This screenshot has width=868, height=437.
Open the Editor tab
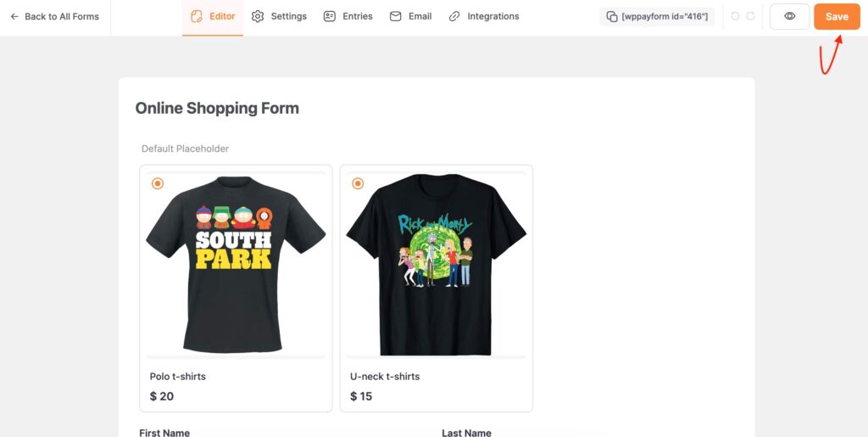pyautogui.click(x=213, y=17)
